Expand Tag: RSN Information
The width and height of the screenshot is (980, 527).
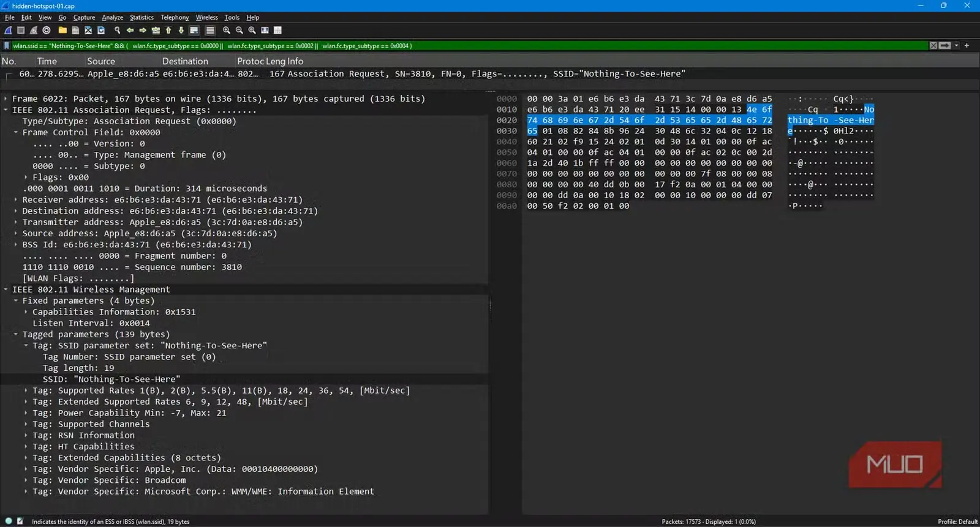[26, 436]
